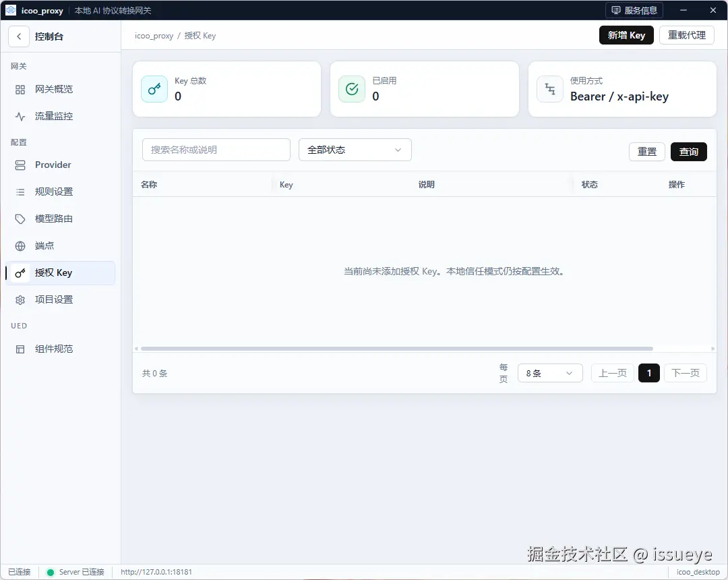This screenshot has height=580, width=728.
Task: Click the Key column header
Action: (x=286, y=185)
